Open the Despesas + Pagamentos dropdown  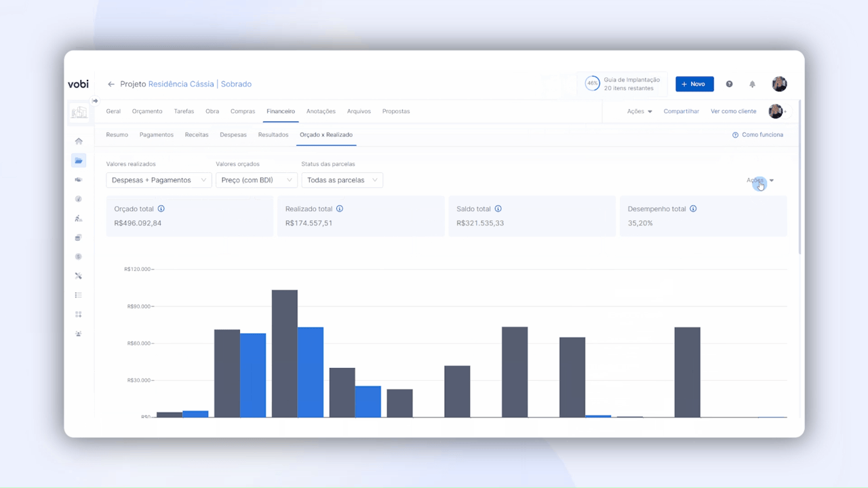pyautogui.click(x=159, y=180)
